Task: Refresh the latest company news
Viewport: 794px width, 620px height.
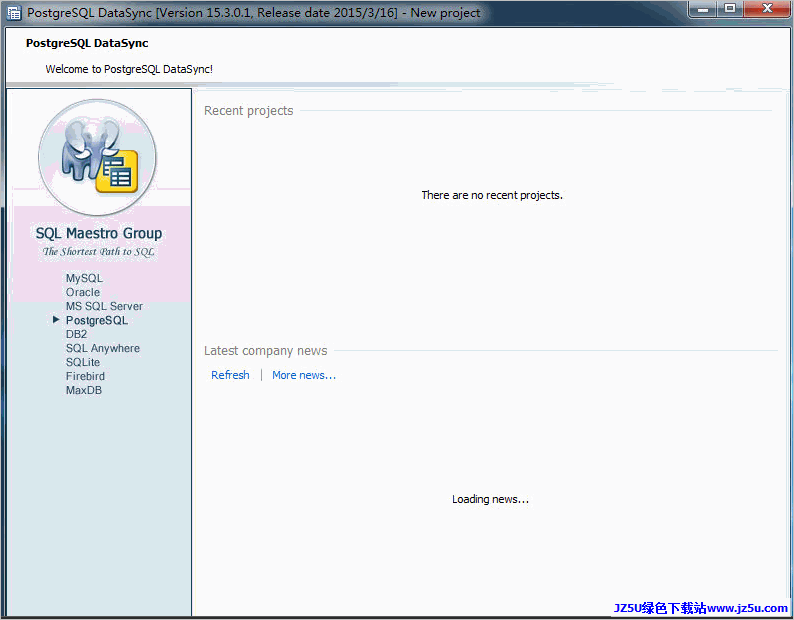Action: tap(230, 375)
